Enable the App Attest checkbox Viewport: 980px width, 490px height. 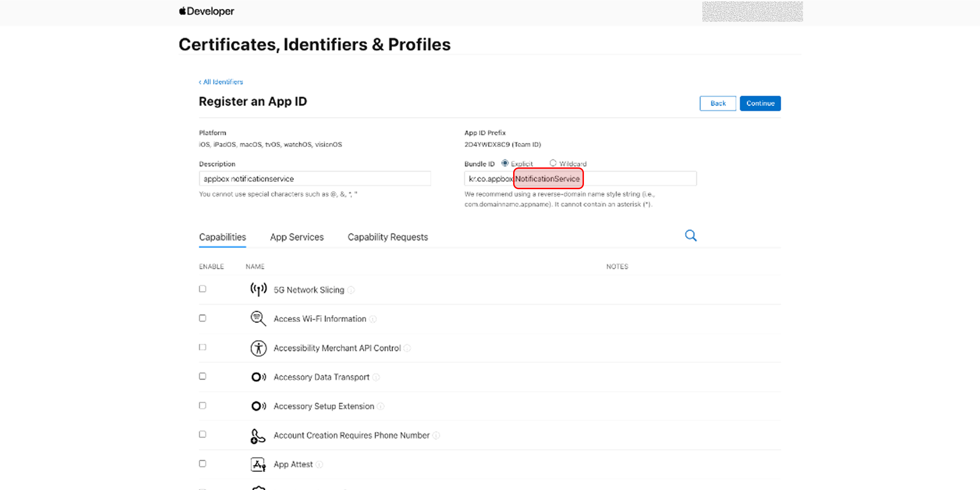(202, 464)
